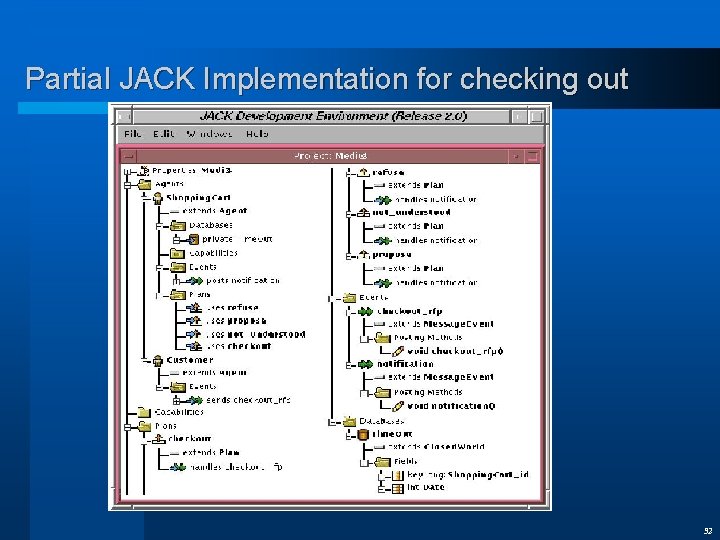The width and height of the screenshot is (720, 540).
Task: Collapse the ShoppingCart Events folder
Action: (x=159, y=268)
